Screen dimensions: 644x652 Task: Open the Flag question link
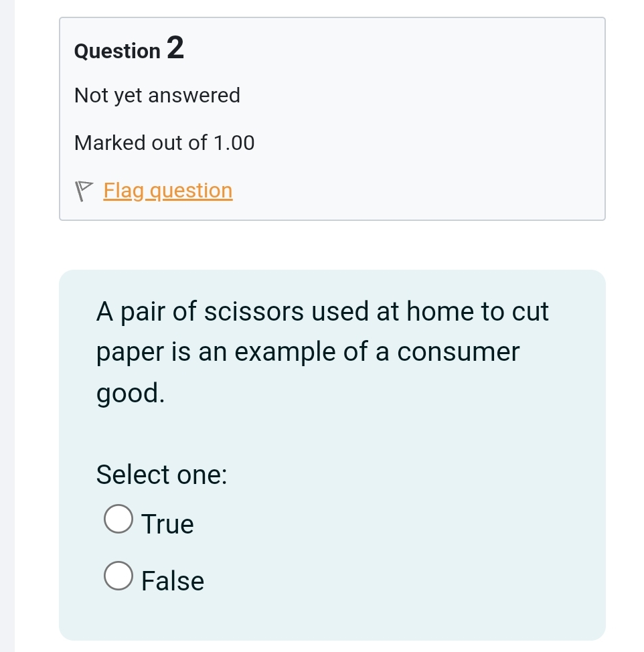click(x=168, y=191)
